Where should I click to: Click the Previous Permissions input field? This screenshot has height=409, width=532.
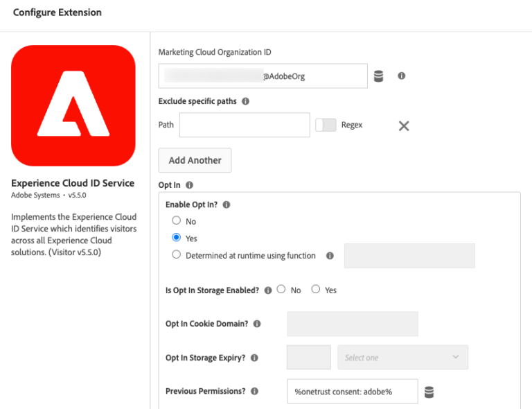click(x=353, y=392)
